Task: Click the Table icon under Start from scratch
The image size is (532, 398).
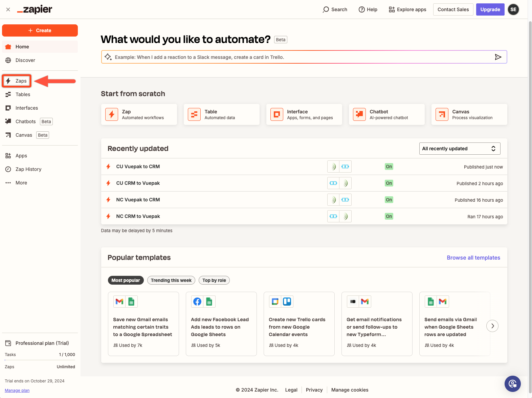Action: [x=194, y=114]
